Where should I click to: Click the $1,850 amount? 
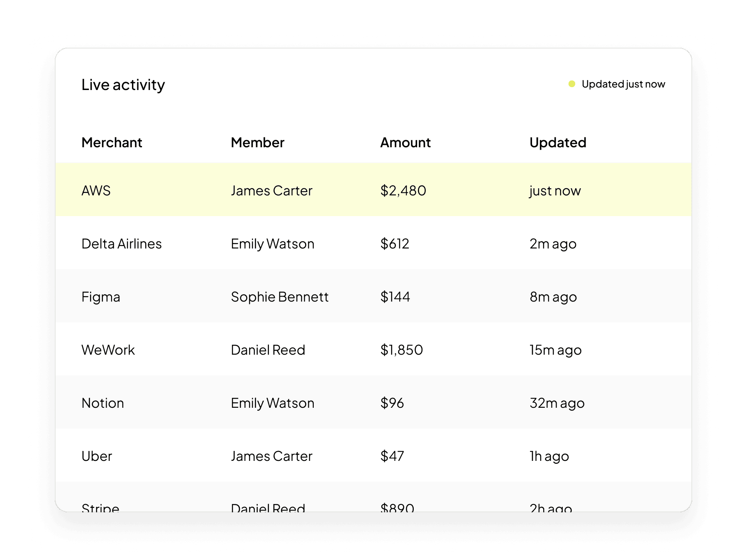[x=402, y=350]
